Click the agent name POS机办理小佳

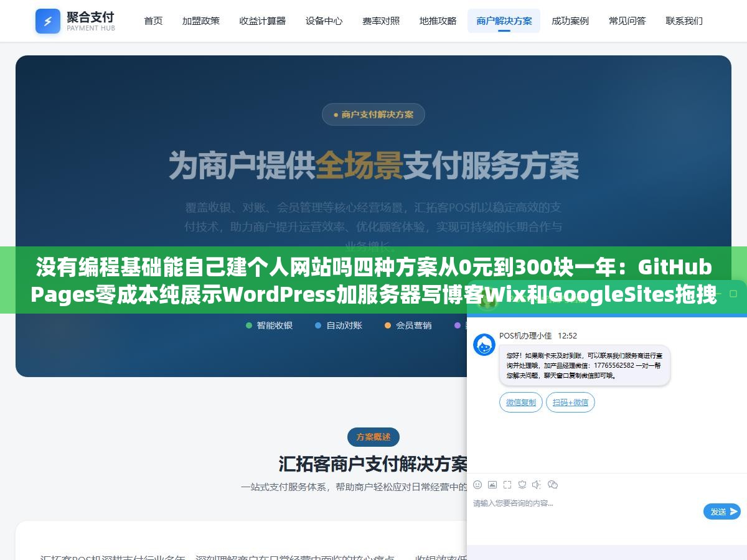pyautogui.click(x=525, y=336)
